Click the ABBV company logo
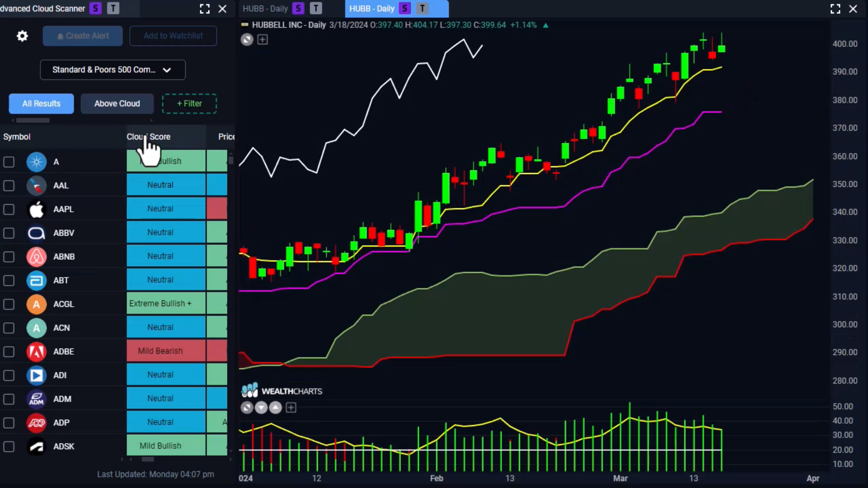This screenshot has height=488, width=868. tap(37, 233)
